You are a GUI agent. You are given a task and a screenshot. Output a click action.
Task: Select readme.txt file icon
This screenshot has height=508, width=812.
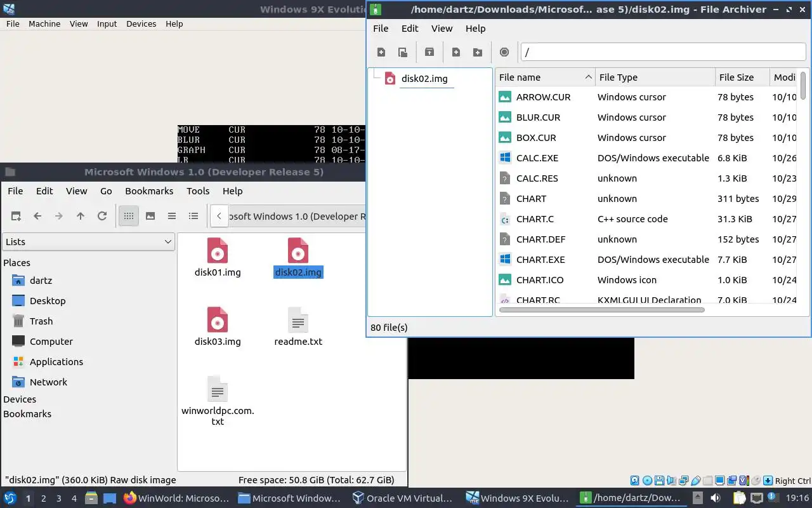click(x=298, y=326)
